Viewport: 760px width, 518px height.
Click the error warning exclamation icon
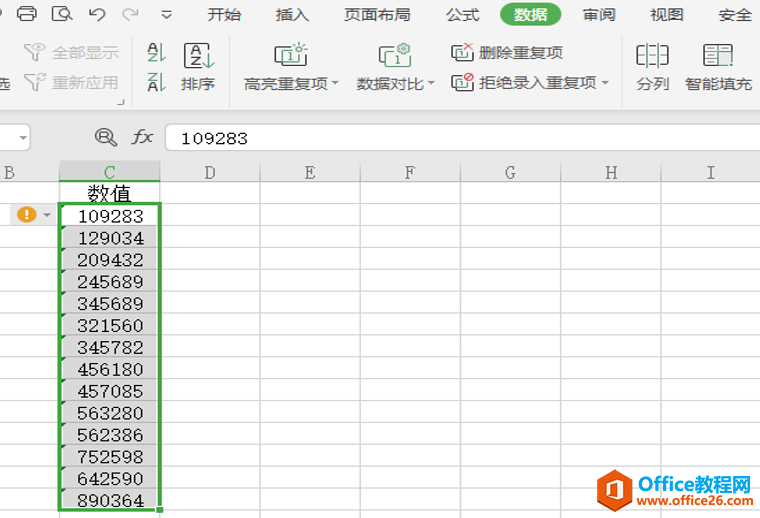pos(27,214)
